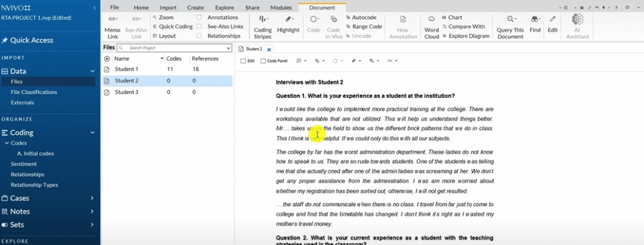
Task: Switch to the Home ribbon tab
Action: tap(142, 8)
